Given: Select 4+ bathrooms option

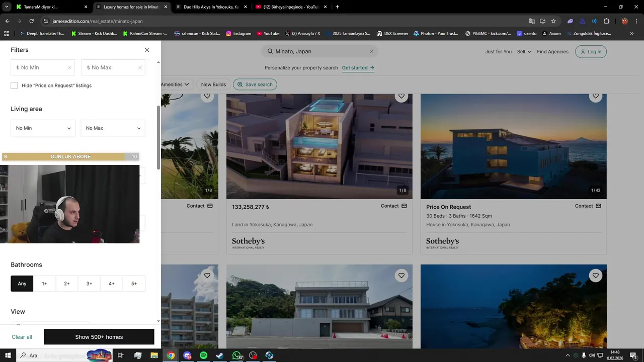Looking at the screenshot, I should tap(112, 284).
